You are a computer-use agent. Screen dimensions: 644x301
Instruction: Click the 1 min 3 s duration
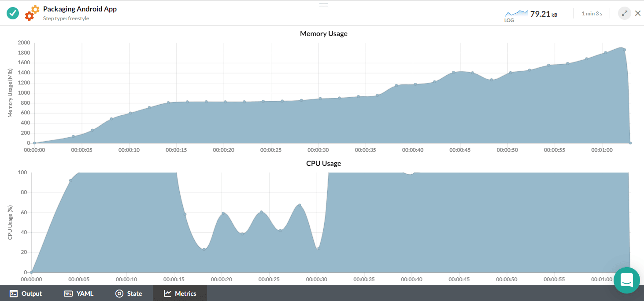coord(592,14)
